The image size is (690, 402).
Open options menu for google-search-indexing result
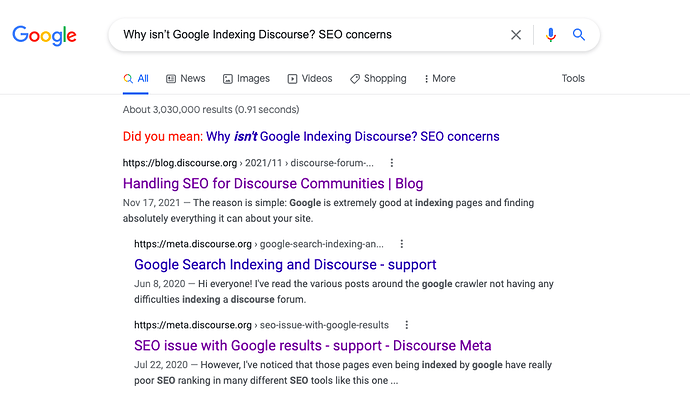point(401,244)
